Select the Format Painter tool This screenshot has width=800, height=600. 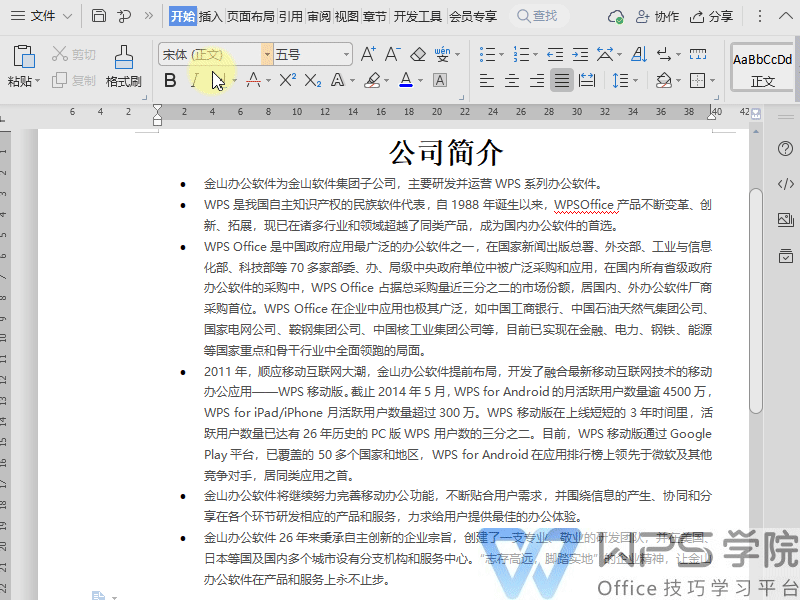(123, 70)
